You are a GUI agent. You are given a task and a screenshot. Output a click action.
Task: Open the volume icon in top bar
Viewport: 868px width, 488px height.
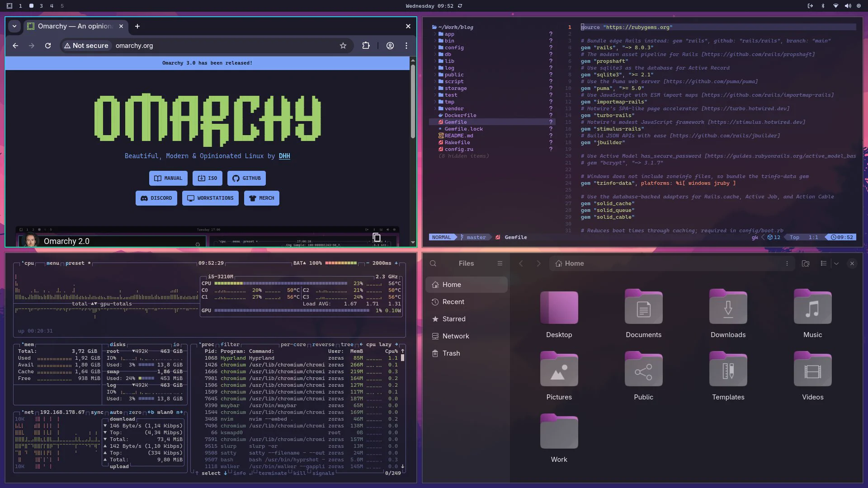[x=848, y=6]
